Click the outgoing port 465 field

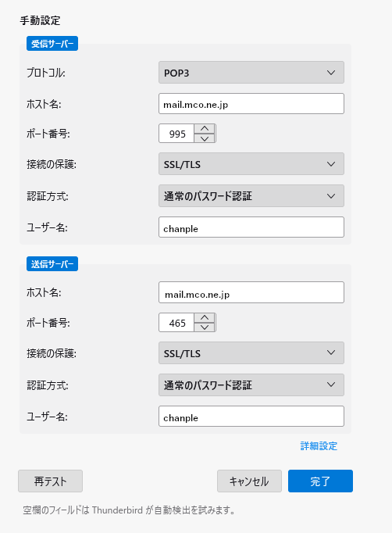pyautogui.click(x=176, y=323)
